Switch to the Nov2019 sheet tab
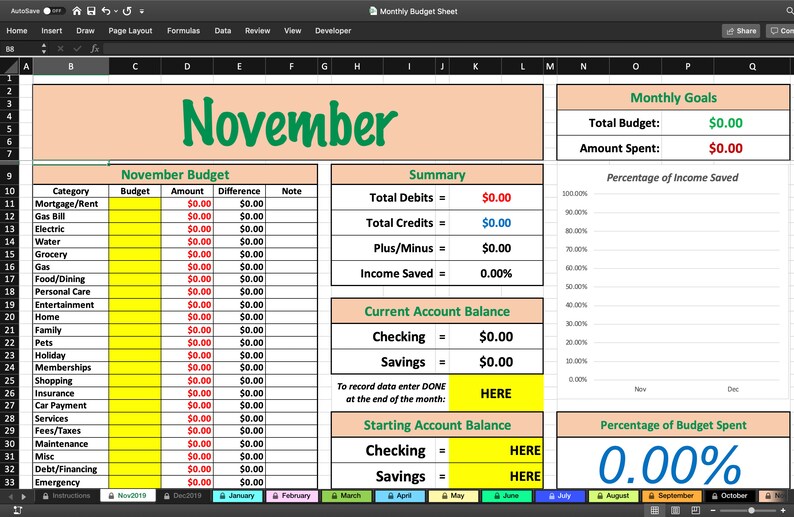 127,496
